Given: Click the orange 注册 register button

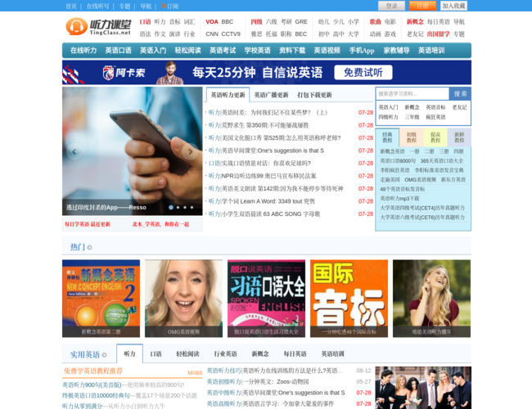Looking at the screenshot, I should click(422, 6).
